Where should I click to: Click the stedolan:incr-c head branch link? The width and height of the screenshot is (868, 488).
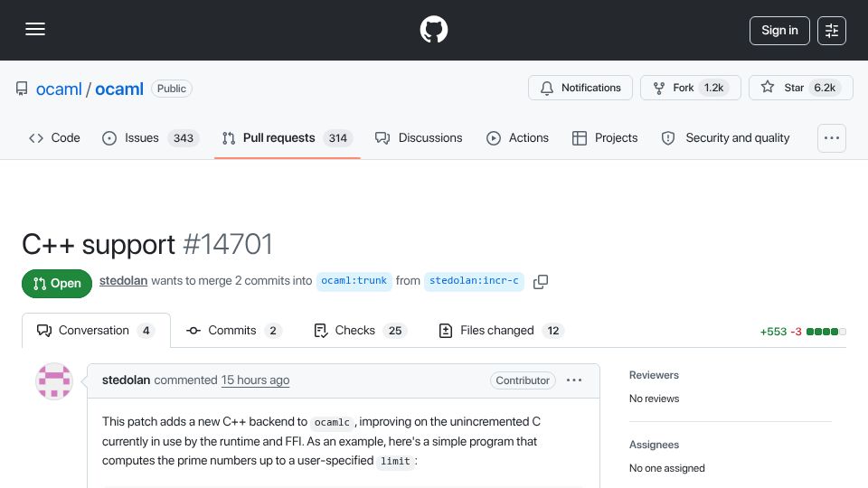[x=474, y=281]
